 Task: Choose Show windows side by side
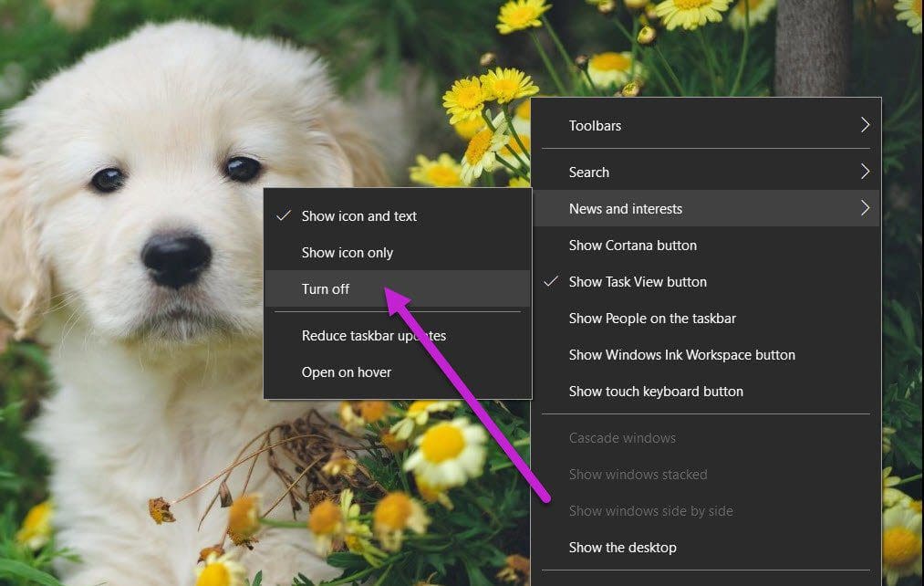(706, 511)
